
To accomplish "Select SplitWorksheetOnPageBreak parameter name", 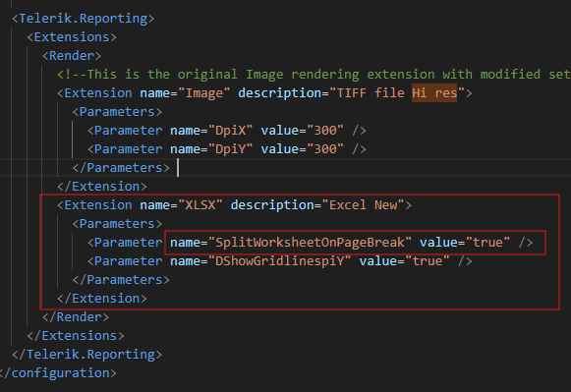I will click(310, 243).
